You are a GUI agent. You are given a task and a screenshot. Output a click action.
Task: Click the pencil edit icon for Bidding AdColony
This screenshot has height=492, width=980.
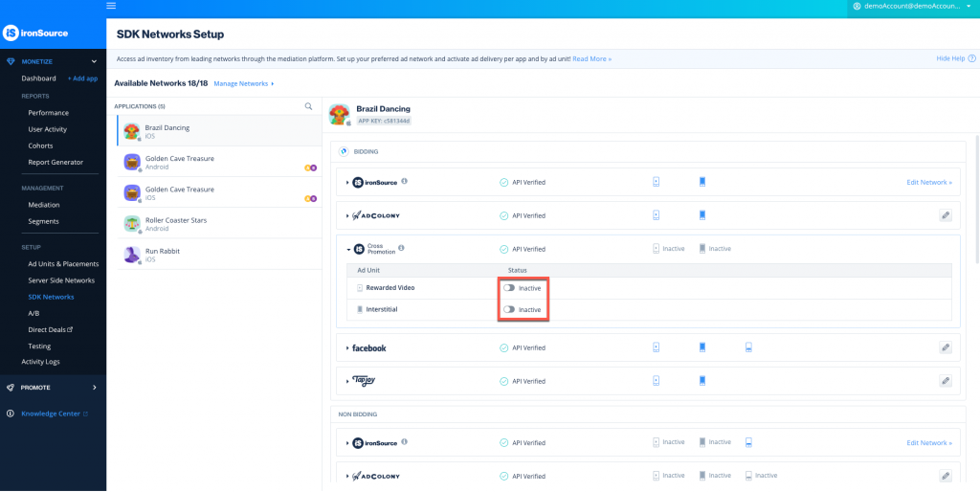pos(945,215)
